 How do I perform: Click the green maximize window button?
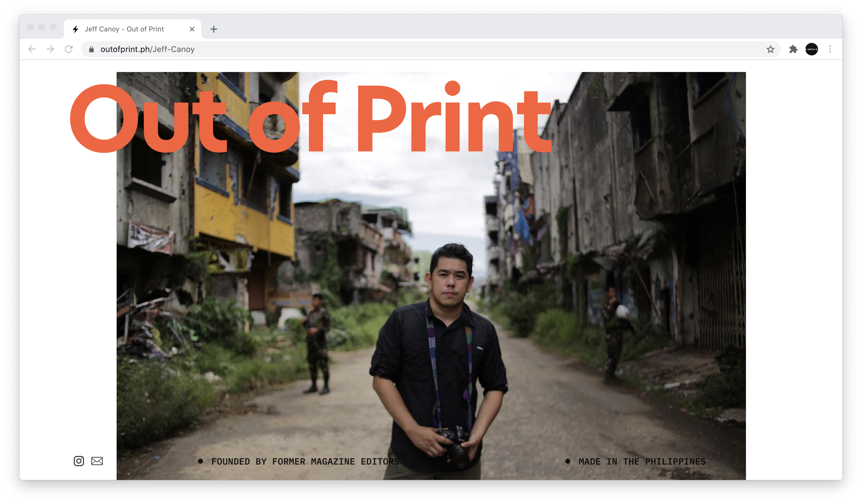(x=53, y=27)
